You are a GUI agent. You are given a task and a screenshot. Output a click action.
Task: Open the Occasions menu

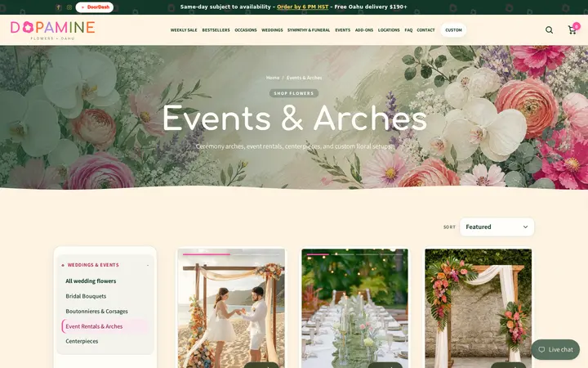[246, 30]
